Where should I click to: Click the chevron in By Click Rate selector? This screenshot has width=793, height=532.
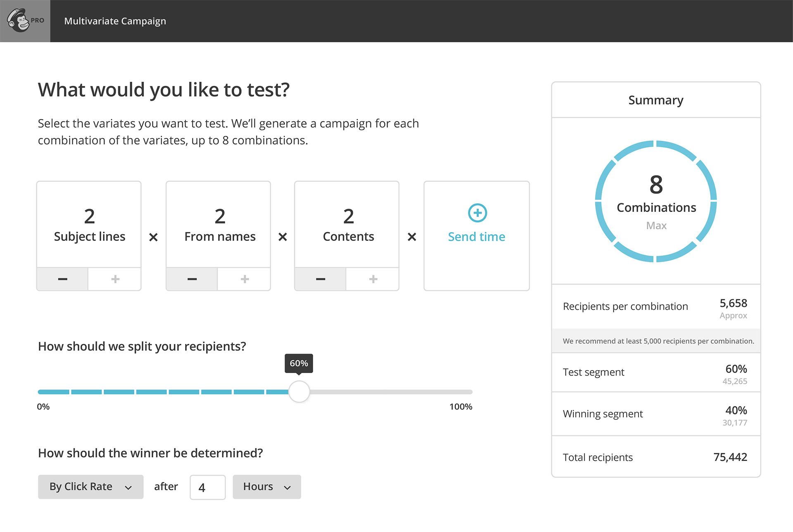click(128, 488)
